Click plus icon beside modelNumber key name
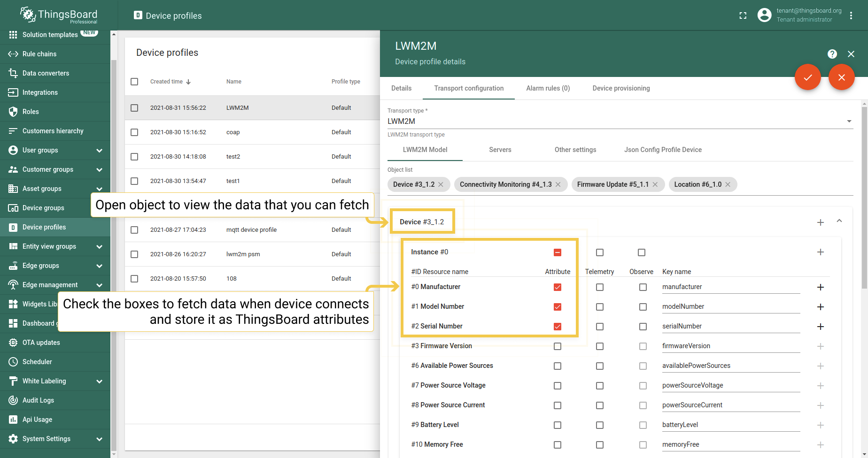The height and width of the screenshot is (458, 868). point(821,307)
